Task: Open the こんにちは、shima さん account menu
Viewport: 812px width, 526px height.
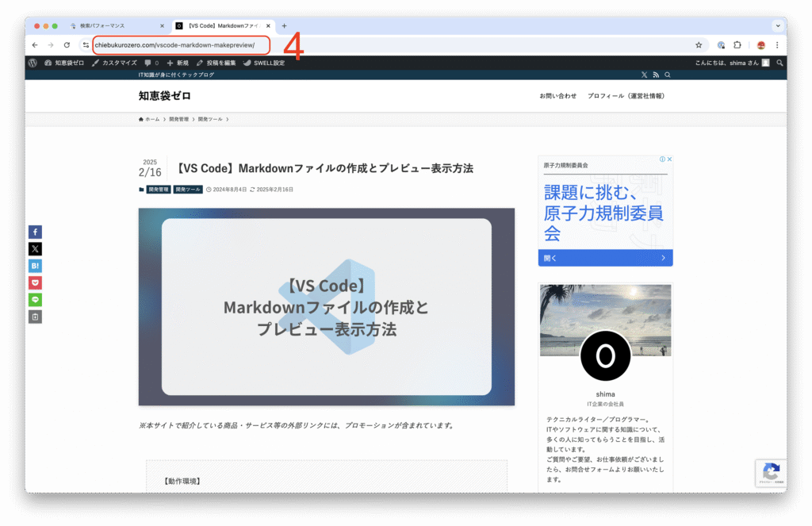Action: click(732, 63)
